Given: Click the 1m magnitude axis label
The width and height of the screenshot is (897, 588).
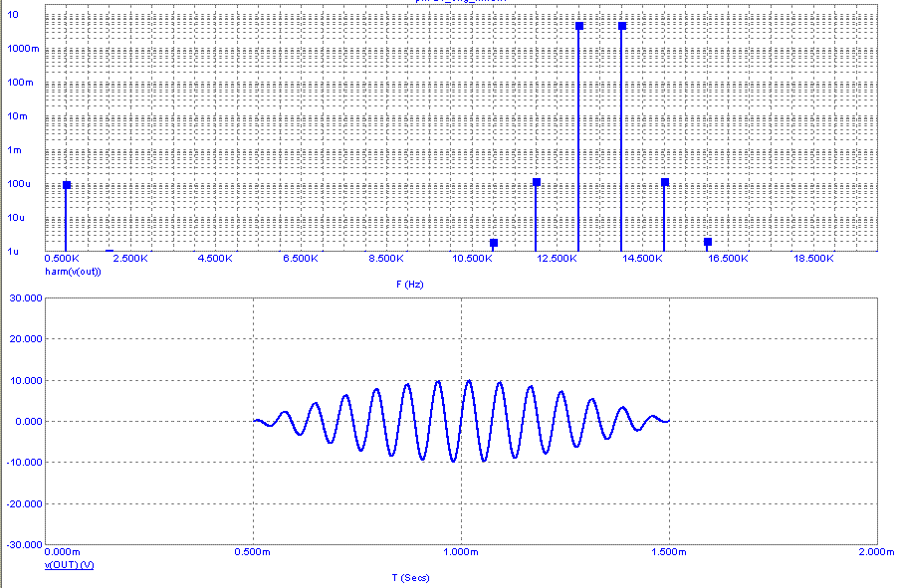Looking at the screenshot, I should [x=14, y=149].
